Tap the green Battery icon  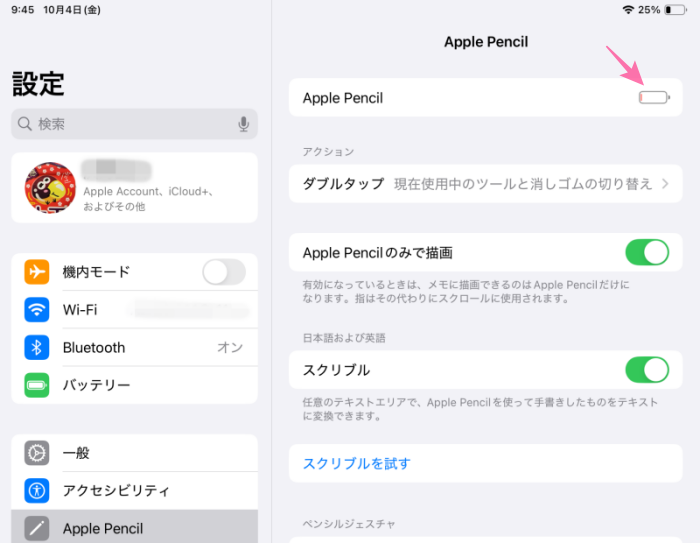pos(37,385)
